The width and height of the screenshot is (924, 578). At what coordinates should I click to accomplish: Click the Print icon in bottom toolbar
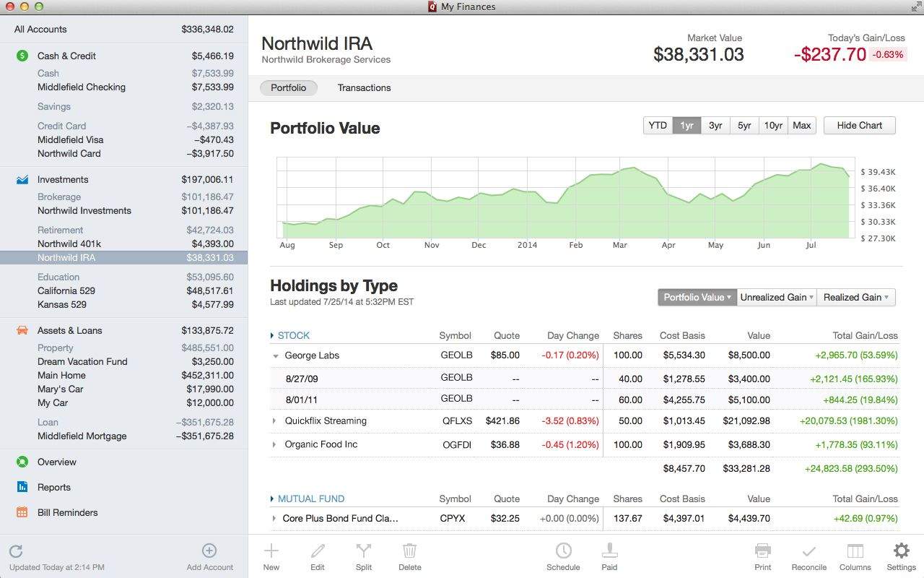pyautogui.click(x=763, y=551)
